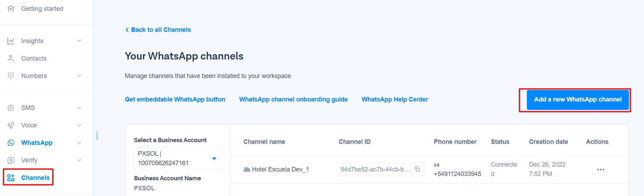Select the WhatsApp sidebar item
Screen dimensions: 644x196
coord(37,143)
